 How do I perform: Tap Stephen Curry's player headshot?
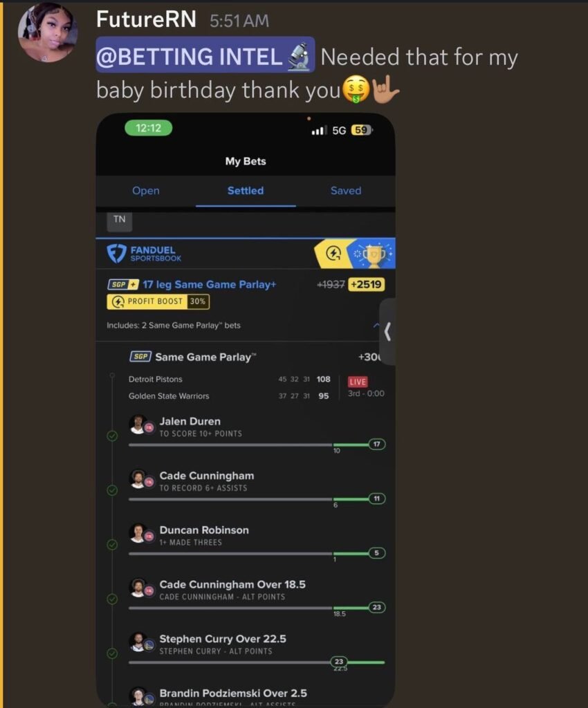click(x=138, y=642)
